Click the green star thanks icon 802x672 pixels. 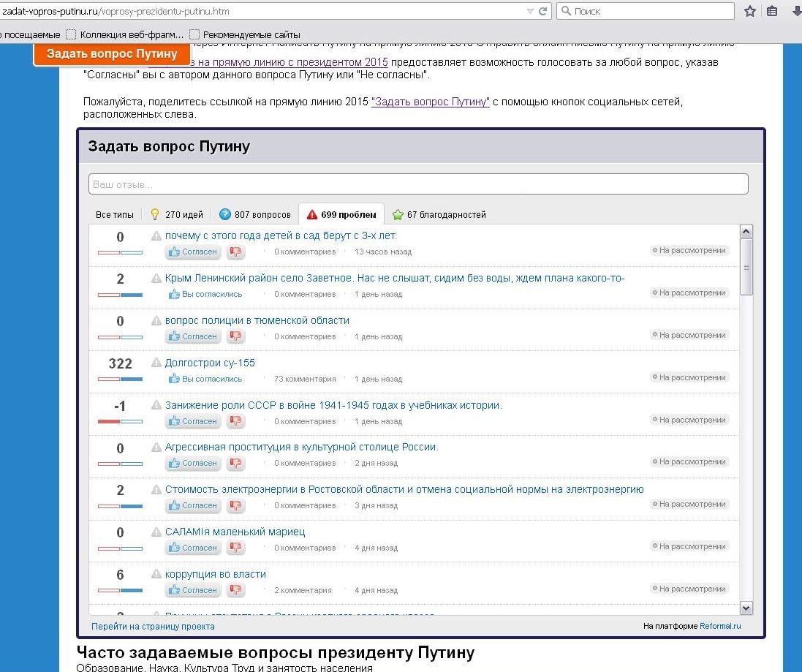[x=398, y=215]
